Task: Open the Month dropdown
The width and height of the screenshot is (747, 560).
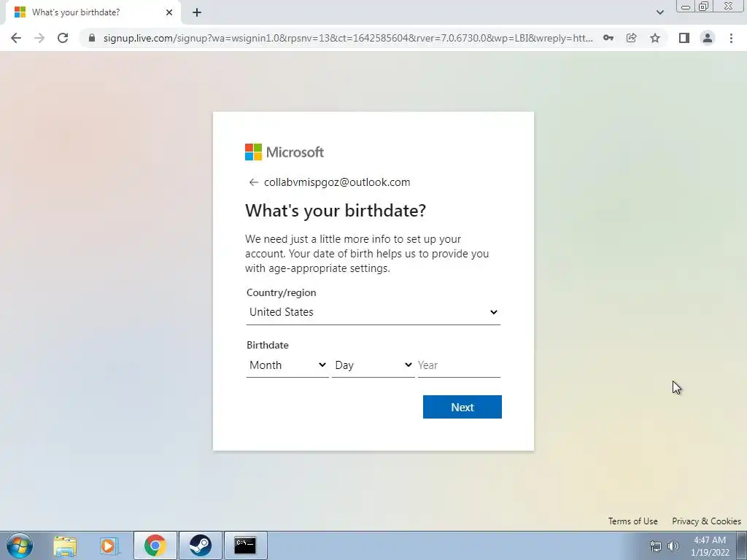Action: coord(287,365)
